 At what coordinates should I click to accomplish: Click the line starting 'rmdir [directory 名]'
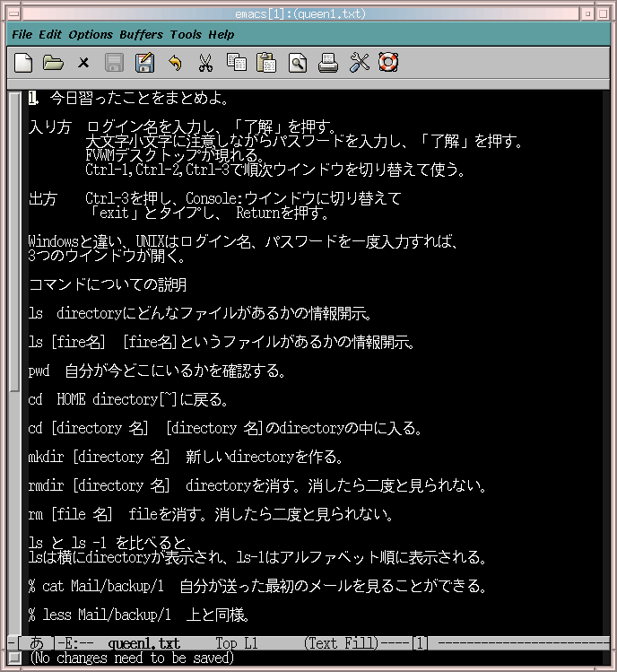tap(258, 485)
